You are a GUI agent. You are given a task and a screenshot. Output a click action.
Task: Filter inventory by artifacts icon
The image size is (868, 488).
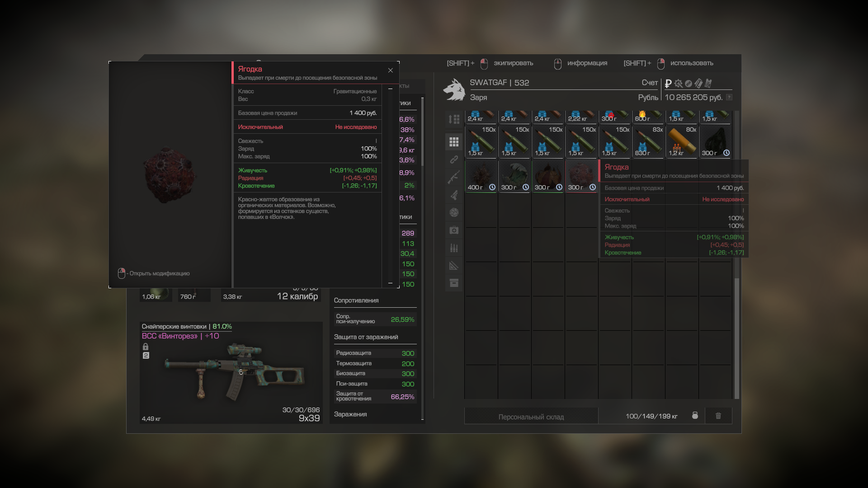tap(454, 212)
